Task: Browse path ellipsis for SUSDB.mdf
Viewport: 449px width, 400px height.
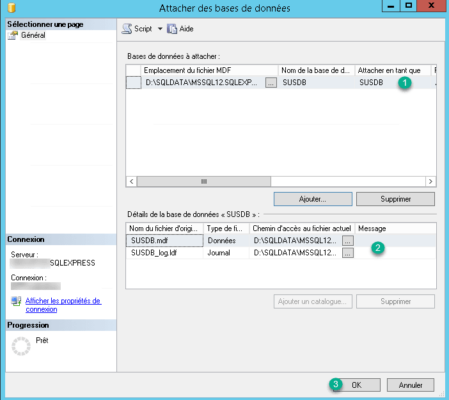Action: [x=348, y=240]
